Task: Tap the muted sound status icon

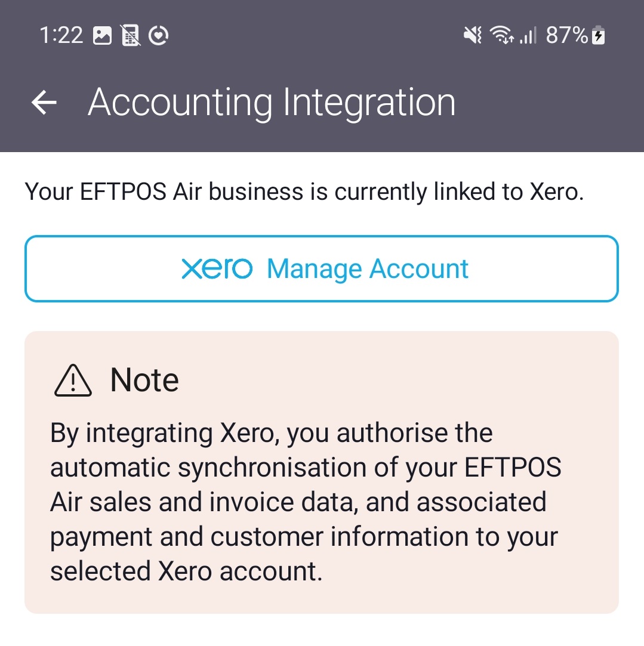Action: point(473,36)
